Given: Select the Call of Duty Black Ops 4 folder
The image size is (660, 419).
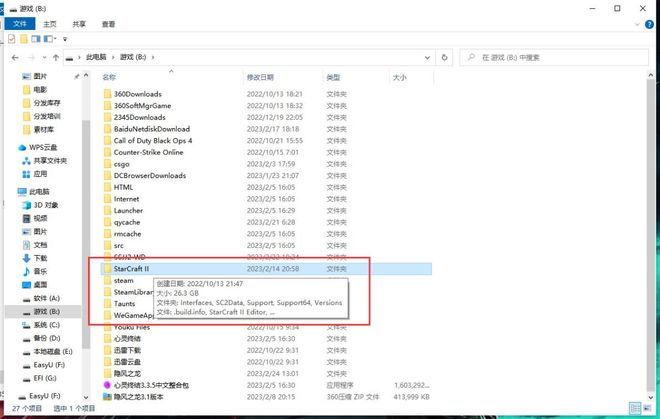Looking at the screenshot, I should 152,140.
